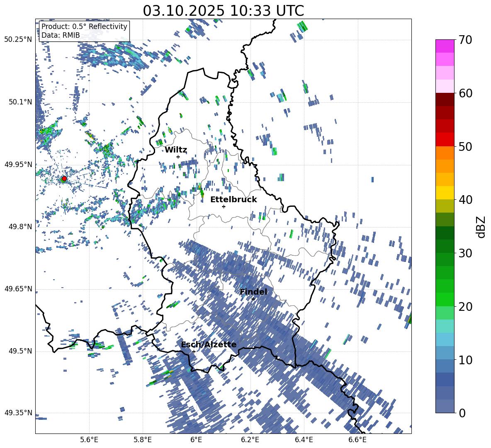This screenshot has height=448, width=491.
Task: Click the 70 tick on colorbar
Action: pos(465,40)
